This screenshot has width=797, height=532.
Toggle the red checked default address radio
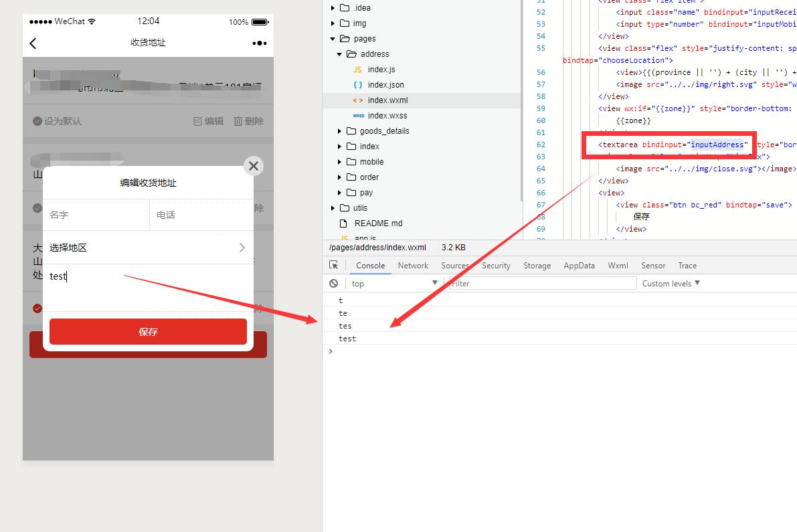coord(37,308)
